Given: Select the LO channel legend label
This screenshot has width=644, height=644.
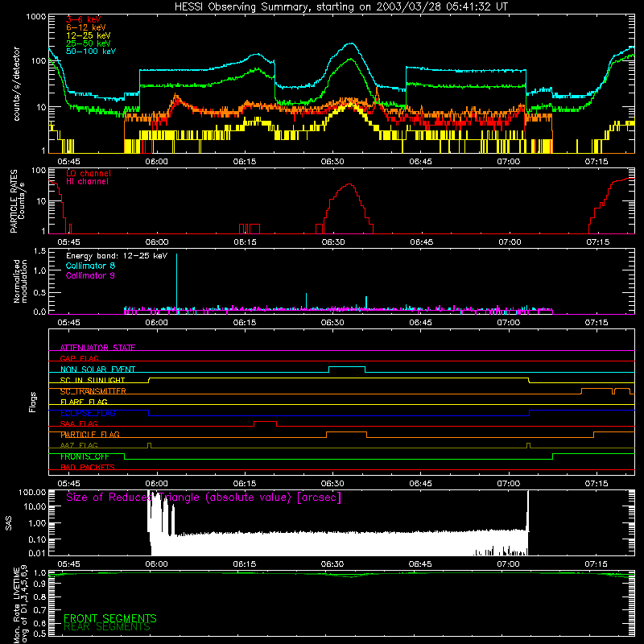Looking at the screenshot, I should [x=89, y=173].
